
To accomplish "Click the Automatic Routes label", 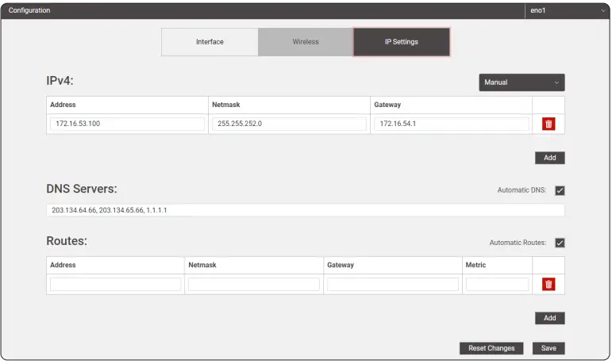I will click(x=518, y=243).
